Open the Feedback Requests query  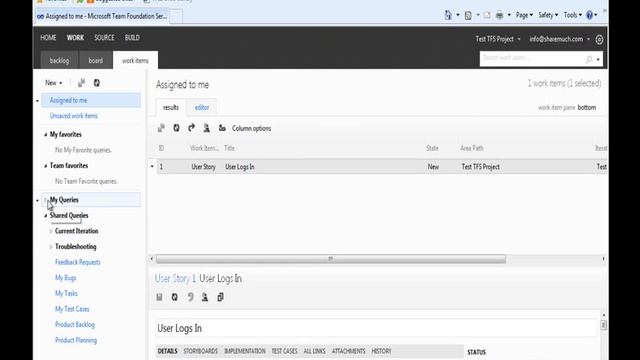click(78, 262)
